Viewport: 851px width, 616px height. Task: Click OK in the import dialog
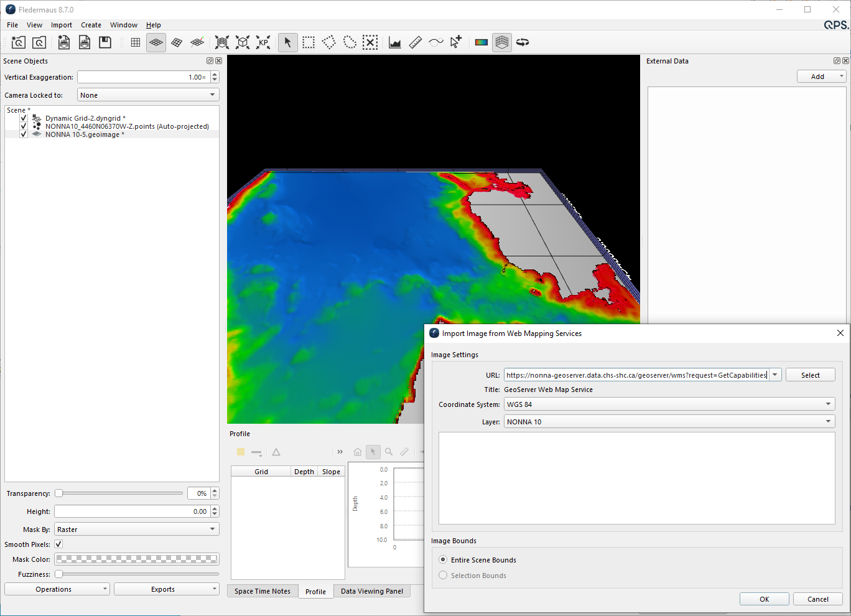(x=764, y=599)
